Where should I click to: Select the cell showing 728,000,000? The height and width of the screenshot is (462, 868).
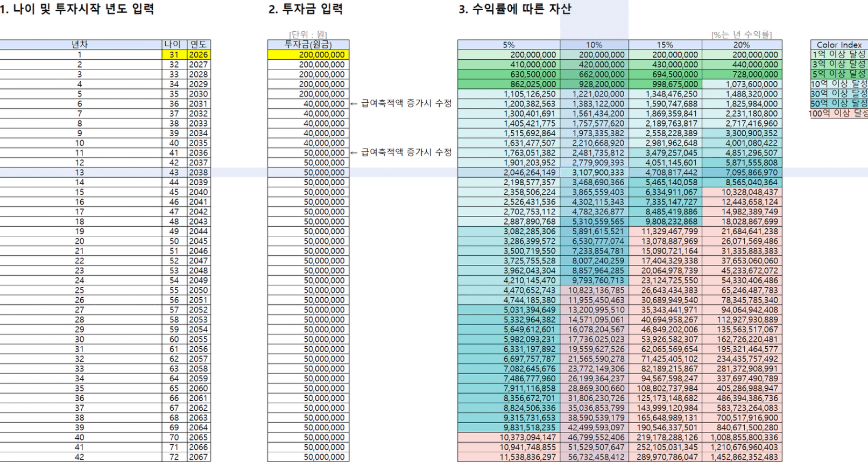pyautogui.click(x=742, y=74)
